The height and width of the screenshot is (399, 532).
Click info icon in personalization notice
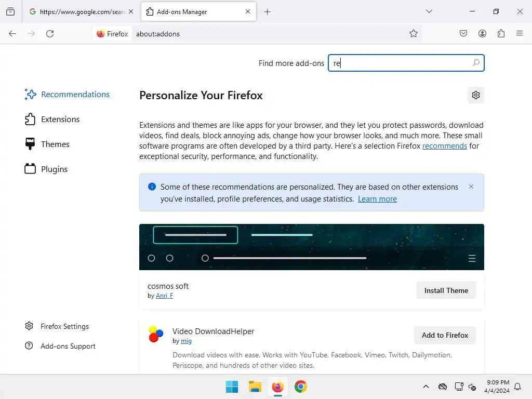(x=152, y=187)
